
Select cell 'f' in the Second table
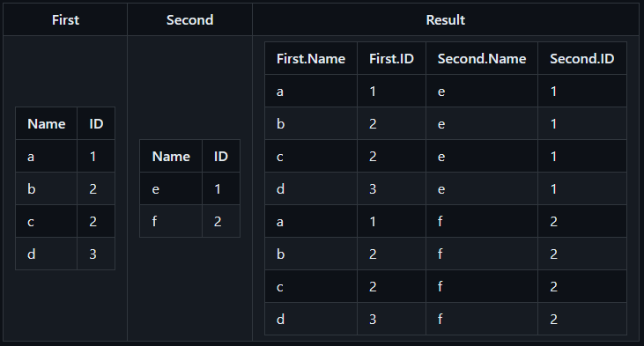point(171,221)
